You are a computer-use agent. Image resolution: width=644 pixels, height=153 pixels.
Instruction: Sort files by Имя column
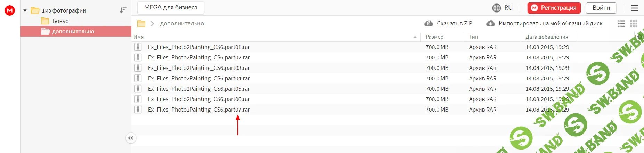(x=139, y=37)
